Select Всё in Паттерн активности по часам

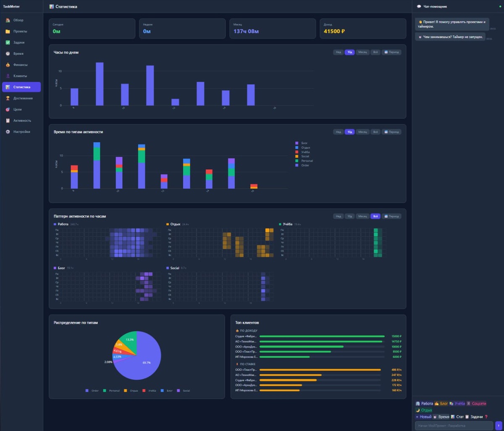coord(375,216)
